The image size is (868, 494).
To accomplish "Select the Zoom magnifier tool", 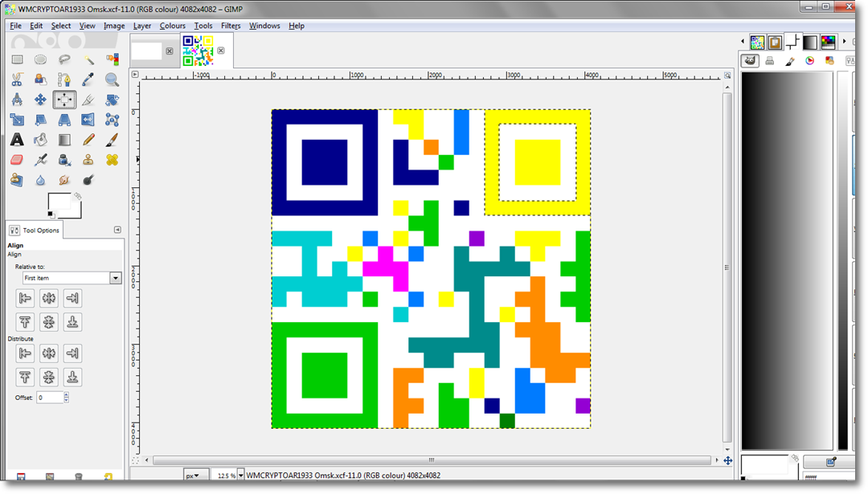I will [112, 80].
